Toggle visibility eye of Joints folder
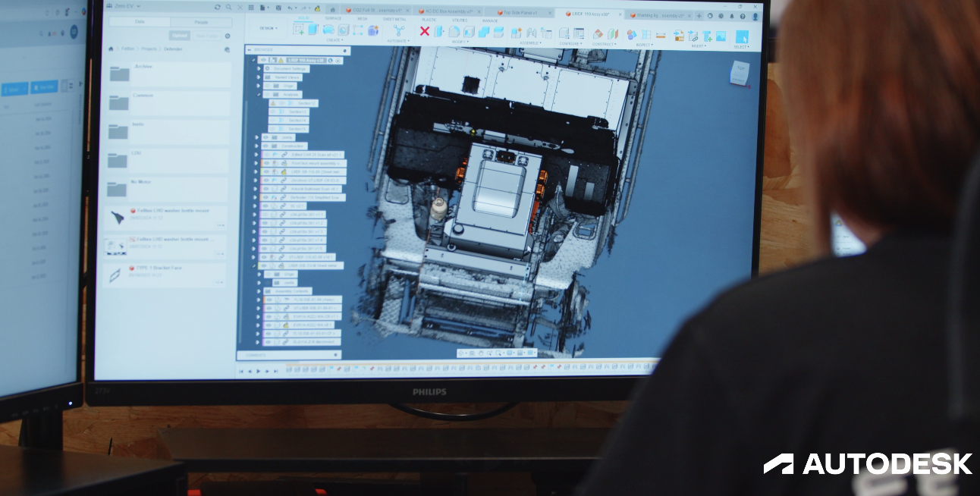The image size is (980, 496). pyautogui.click(x=265, y=137)
